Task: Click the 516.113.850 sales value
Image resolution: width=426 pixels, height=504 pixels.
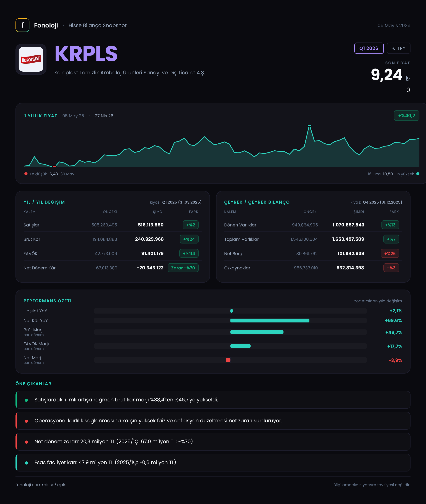Action: pos(151,225)
